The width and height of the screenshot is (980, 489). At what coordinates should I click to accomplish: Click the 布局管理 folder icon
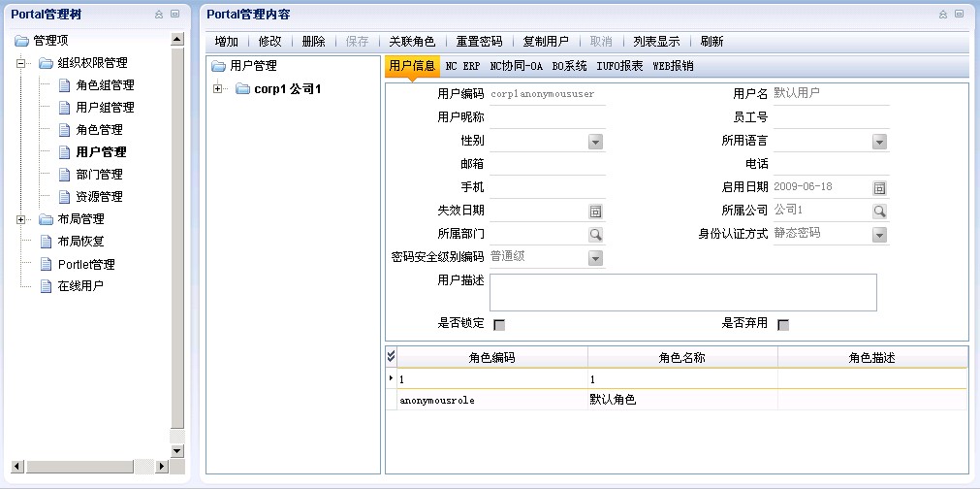pyautogui.click(x=46, y=219)
